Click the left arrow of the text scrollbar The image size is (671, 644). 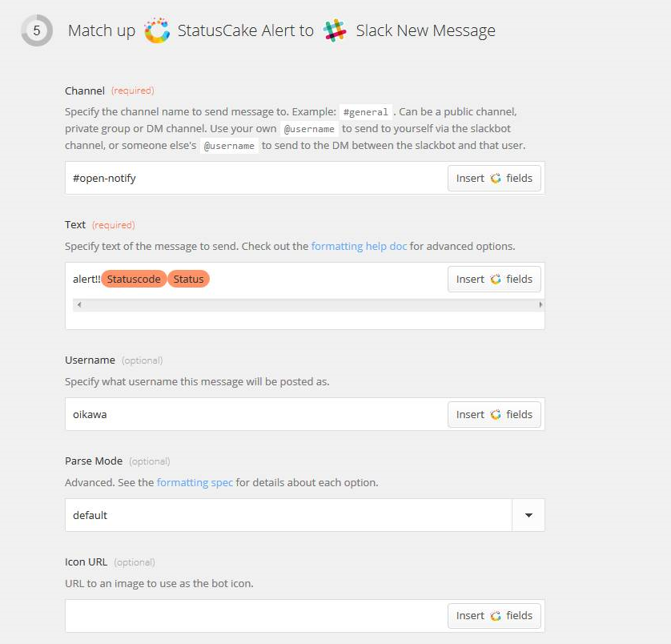(x=79, y=305)
